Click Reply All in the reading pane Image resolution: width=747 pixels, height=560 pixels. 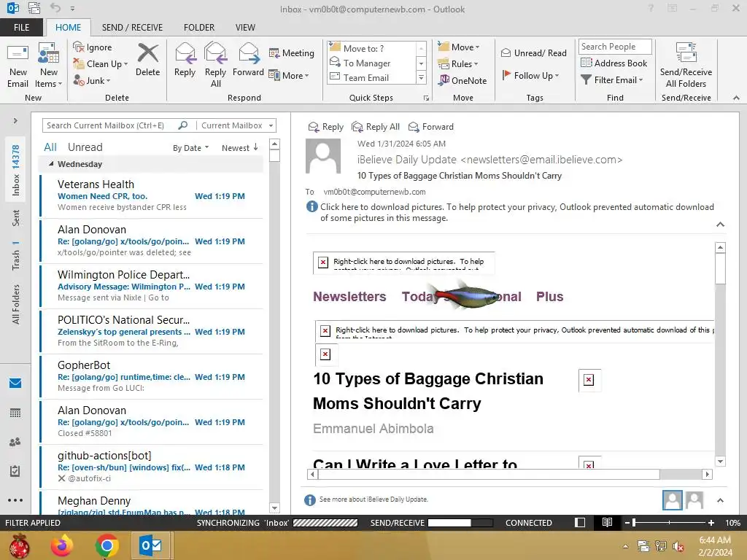click(x=376, y=127)
